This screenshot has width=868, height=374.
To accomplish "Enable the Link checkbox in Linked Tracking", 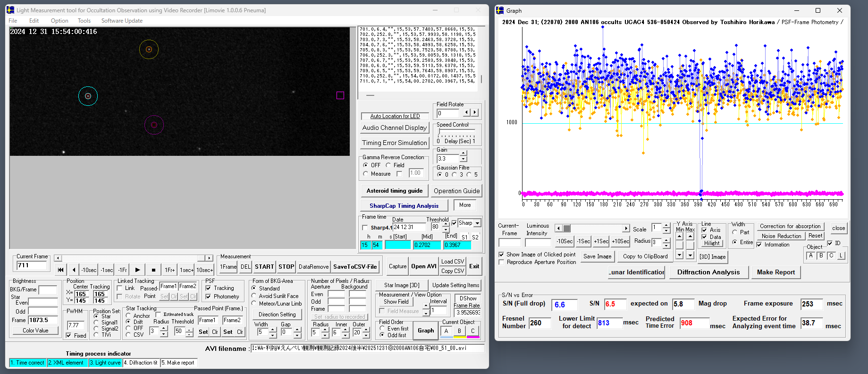I will pos(120,288).
